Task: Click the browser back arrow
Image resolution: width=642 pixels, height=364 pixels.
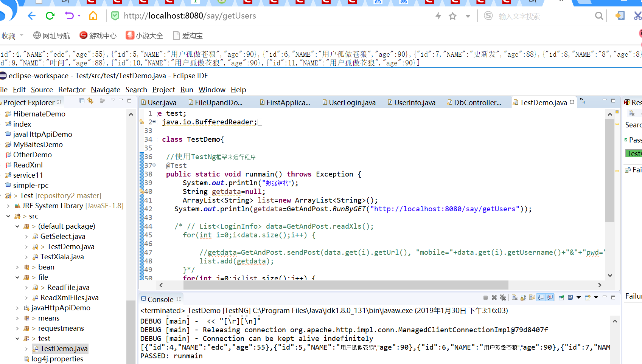Action: 31,16
